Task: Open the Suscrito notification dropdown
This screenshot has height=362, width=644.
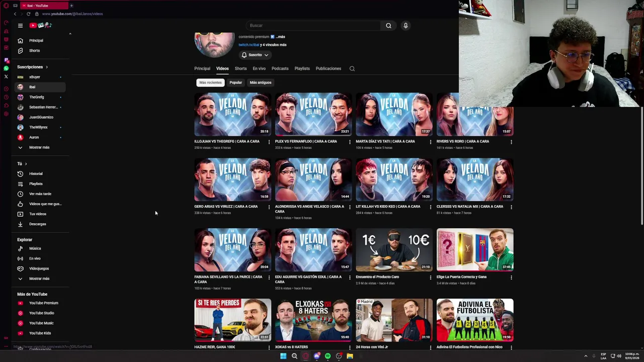Action: point(255,55)
